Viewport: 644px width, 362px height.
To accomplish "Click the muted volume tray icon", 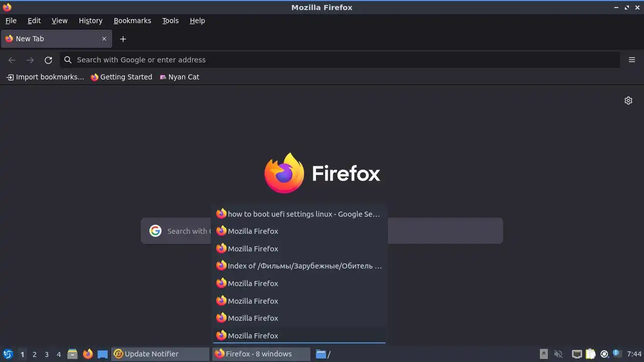I will click(558, 354).
